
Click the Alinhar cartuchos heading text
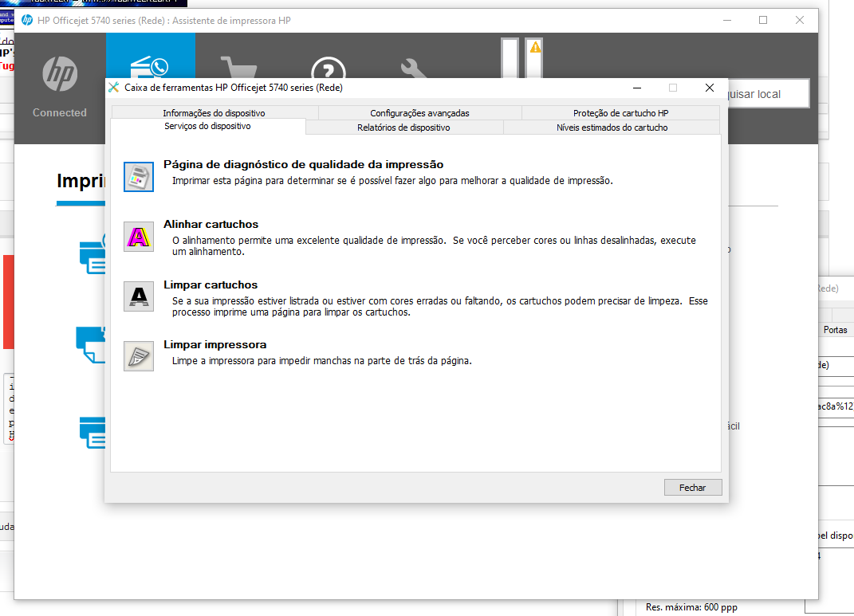coord(211,225)
